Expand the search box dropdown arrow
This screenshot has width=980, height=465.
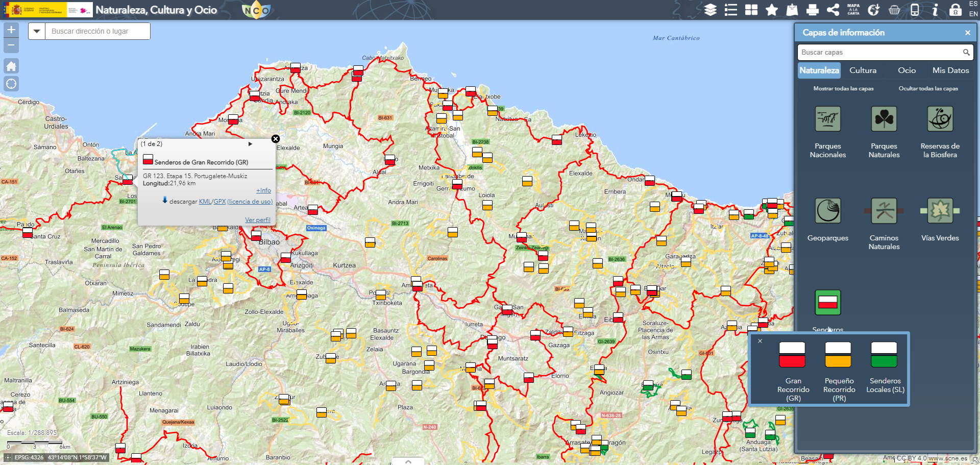tap(37, 31)
